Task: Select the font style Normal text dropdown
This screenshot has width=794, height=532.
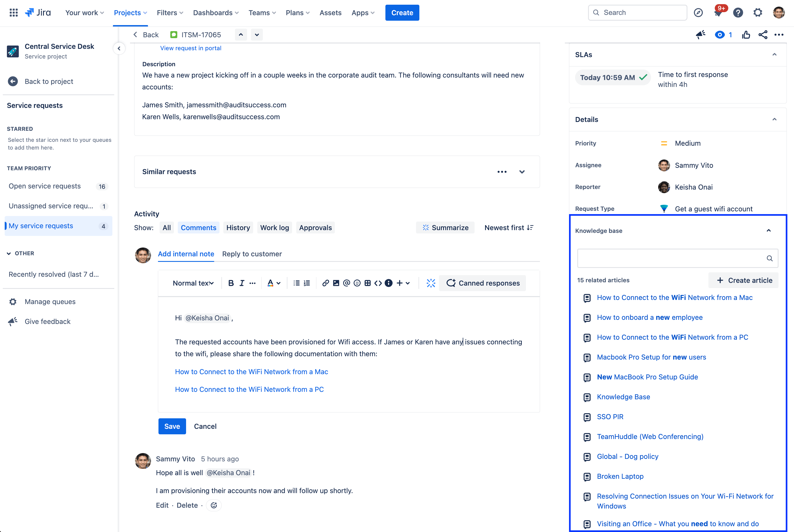Action: pos(192,282)
